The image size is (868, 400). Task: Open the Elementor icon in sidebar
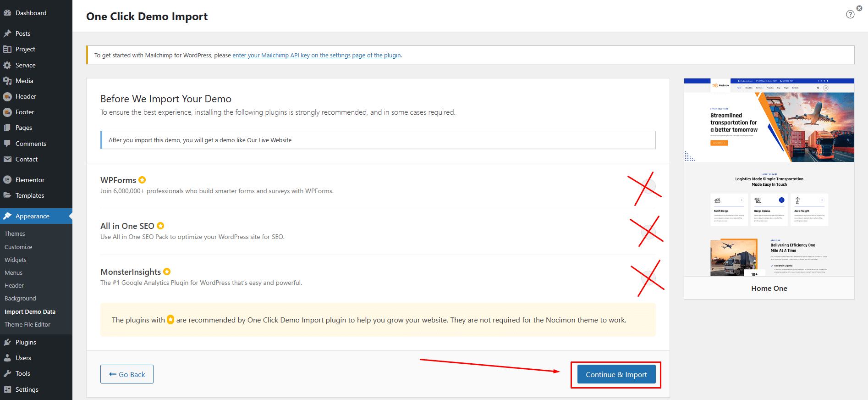(7, 180)
